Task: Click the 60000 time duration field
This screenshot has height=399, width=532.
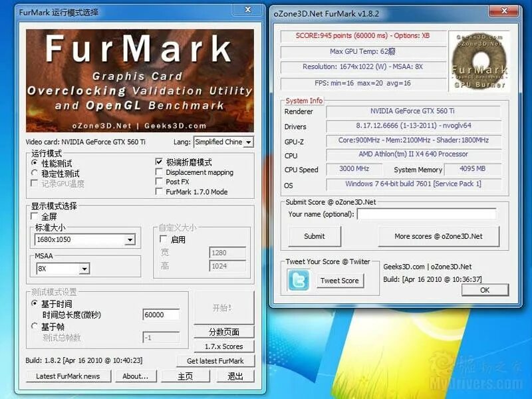Action: click(x=161, y=315)
